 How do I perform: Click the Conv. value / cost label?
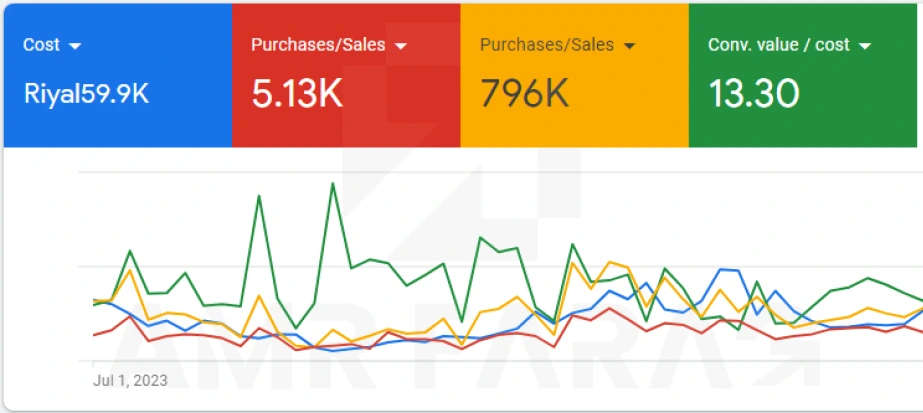click(x=779, y=45)
